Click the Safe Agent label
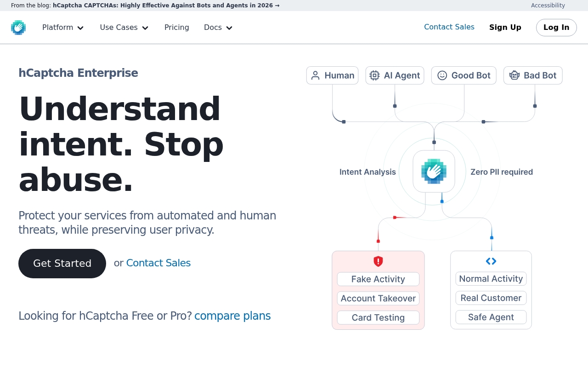Screen dimensions: 588x368 pos(491,317)
